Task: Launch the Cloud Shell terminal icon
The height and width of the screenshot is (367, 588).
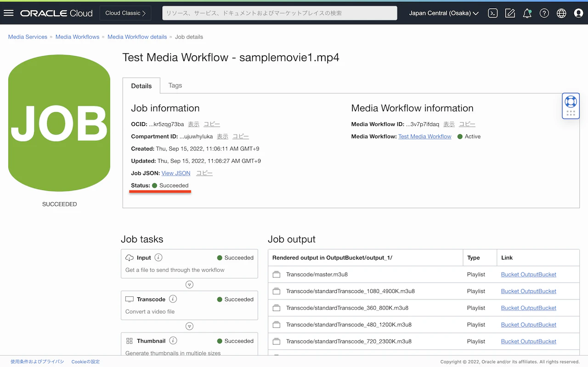Action: coord(493,13)
